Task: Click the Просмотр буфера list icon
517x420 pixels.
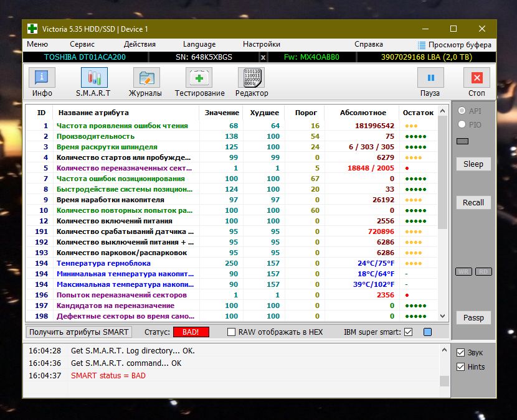Action: (x=421, y=45)
